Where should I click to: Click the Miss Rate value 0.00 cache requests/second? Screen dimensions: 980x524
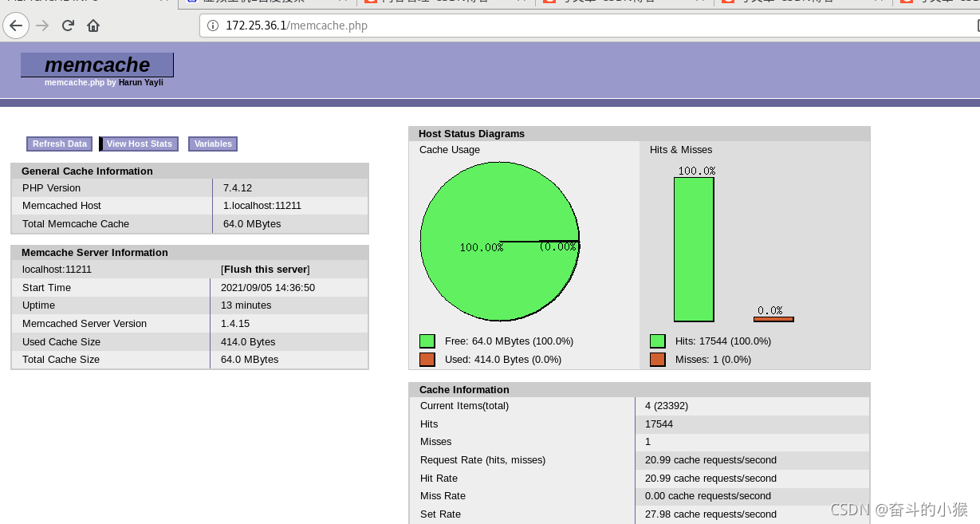[x=708, y=496]
